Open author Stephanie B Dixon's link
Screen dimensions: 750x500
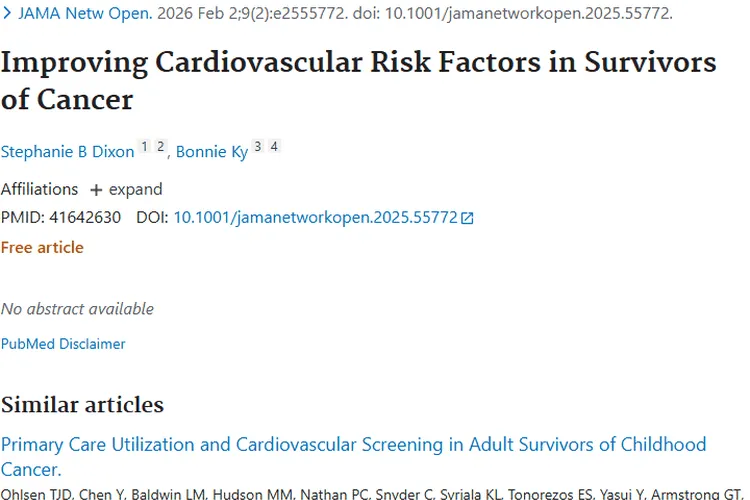click(67, 152)
